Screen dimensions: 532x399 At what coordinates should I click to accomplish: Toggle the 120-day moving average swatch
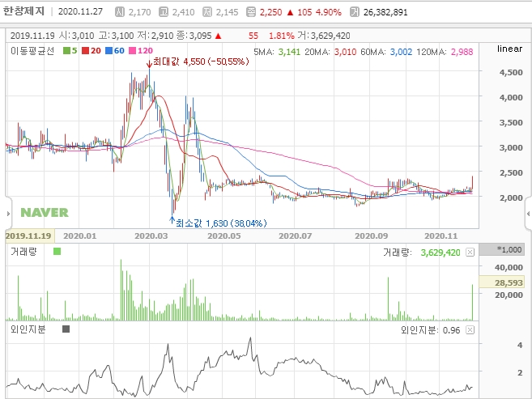(x=132, y=51)
